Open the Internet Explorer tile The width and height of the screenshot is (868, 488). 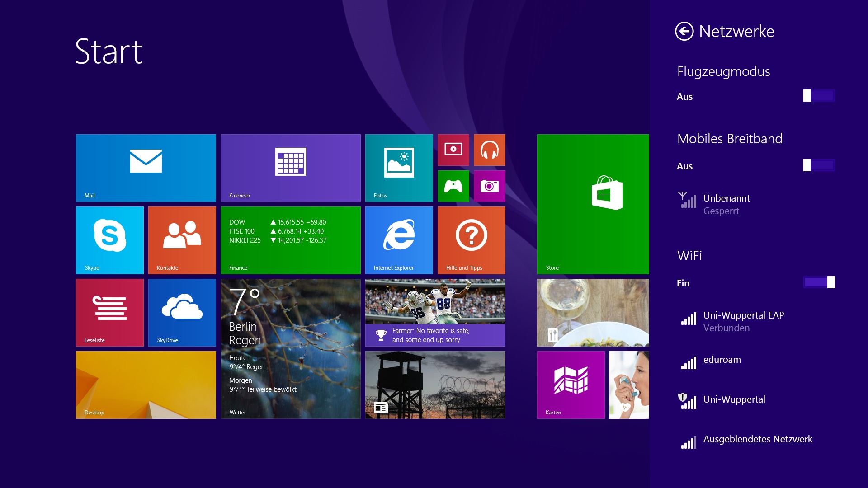(x=399, y=240)
